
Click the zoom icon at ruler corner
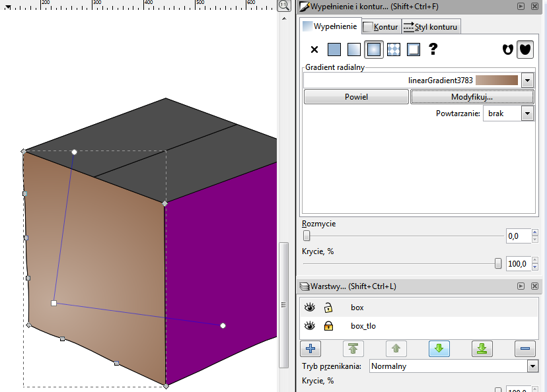(x=284, y=5)
